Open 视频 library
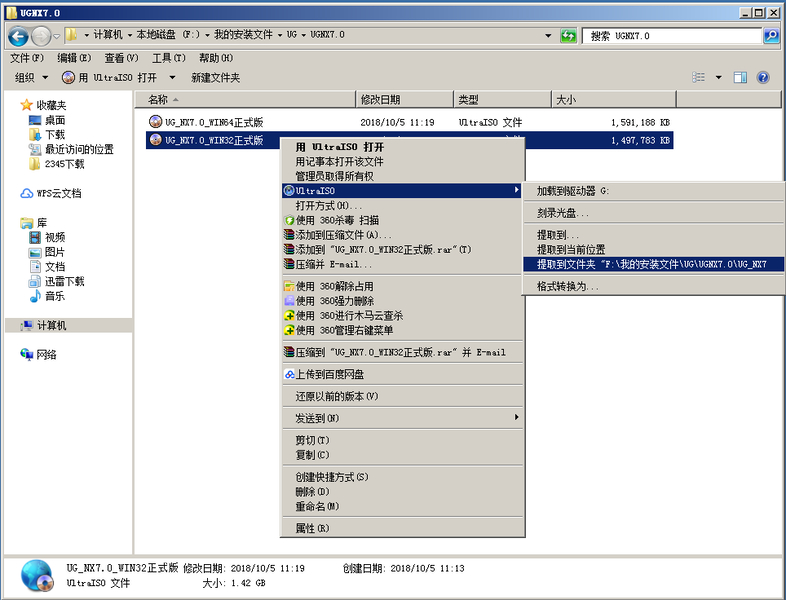Image resolution: width=786 pixels, height=600 pixels. (47, 237)
